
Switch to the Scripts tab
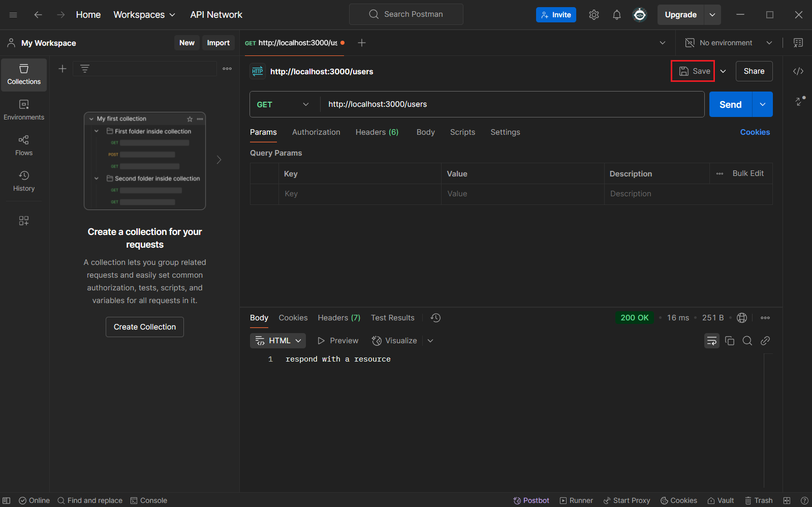[x=462, y=132]
